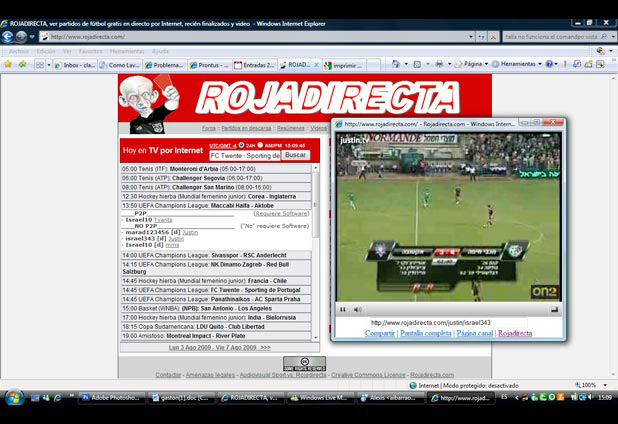Select the 24H time format radio
Viewport: 618px width, 424px height.
point(241,145)
